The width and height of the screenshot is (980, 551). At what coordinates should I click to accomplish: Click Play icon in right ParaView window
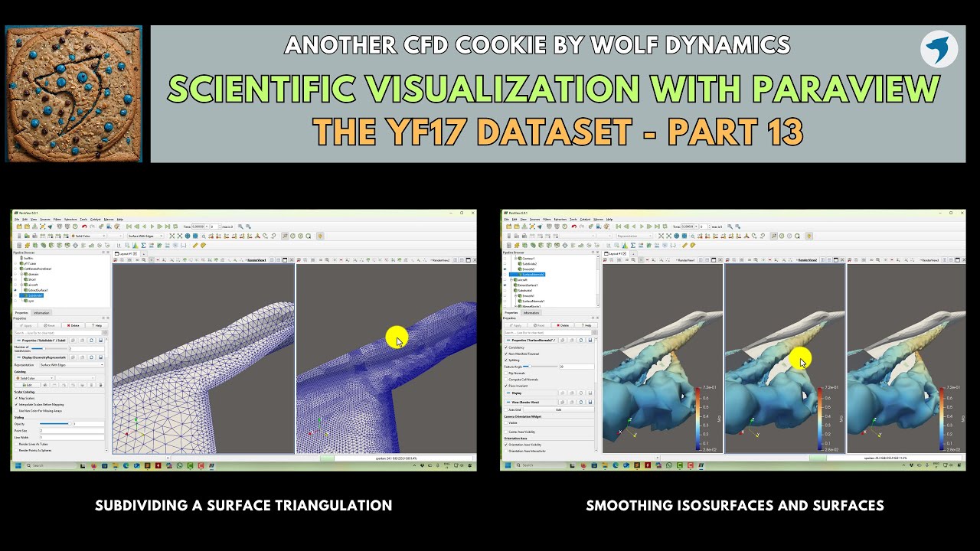point(642,227)
